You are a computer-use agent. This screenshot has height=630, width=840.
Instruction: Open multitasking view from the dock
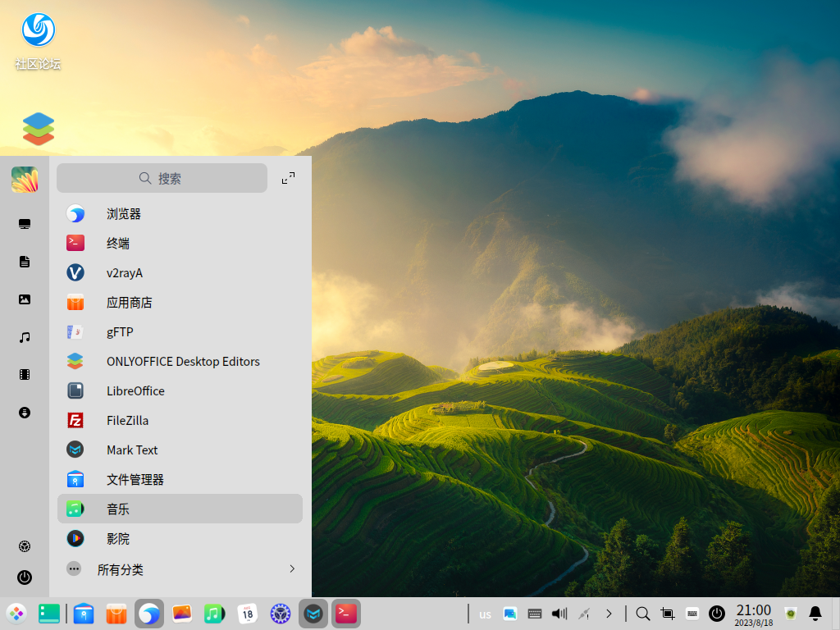click(x=49, y=614)
